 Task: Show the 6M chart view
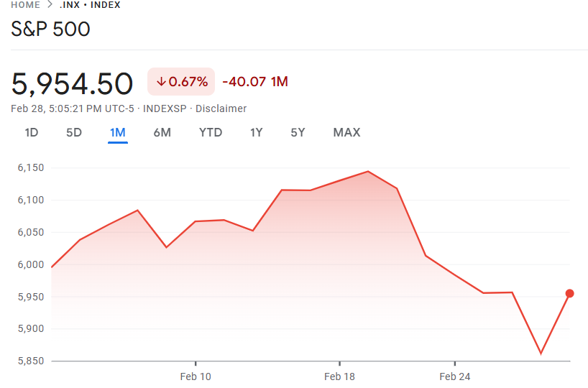(x=162, y=133)
